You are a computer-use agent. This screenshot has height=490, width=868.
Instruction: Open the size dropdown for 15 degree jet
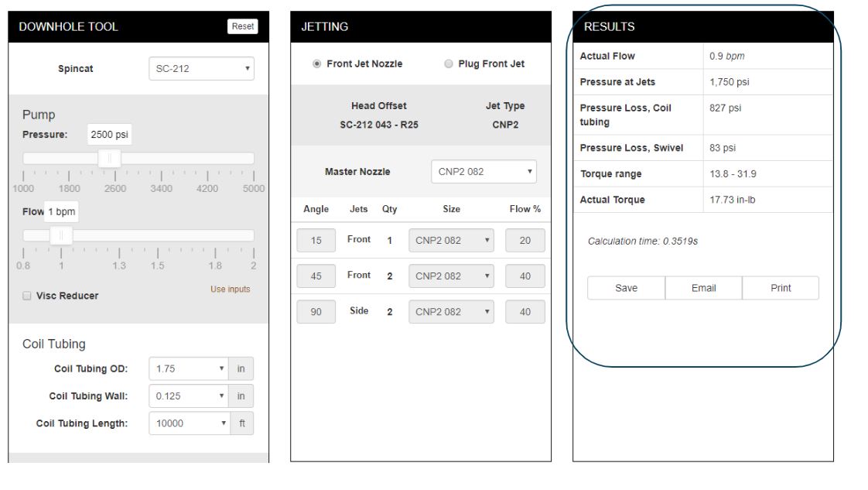coord(450,241)
